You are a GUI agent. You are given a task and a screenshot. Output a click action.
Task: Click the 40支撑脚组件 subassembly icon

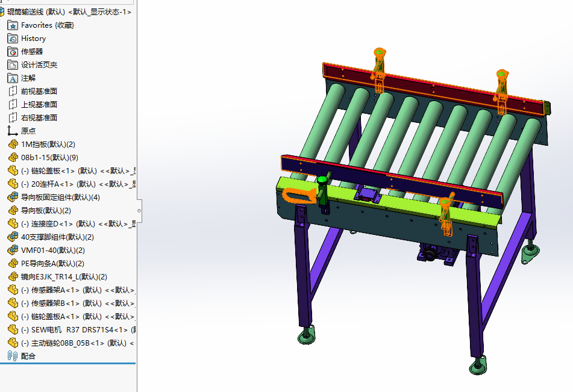[13, 237]
